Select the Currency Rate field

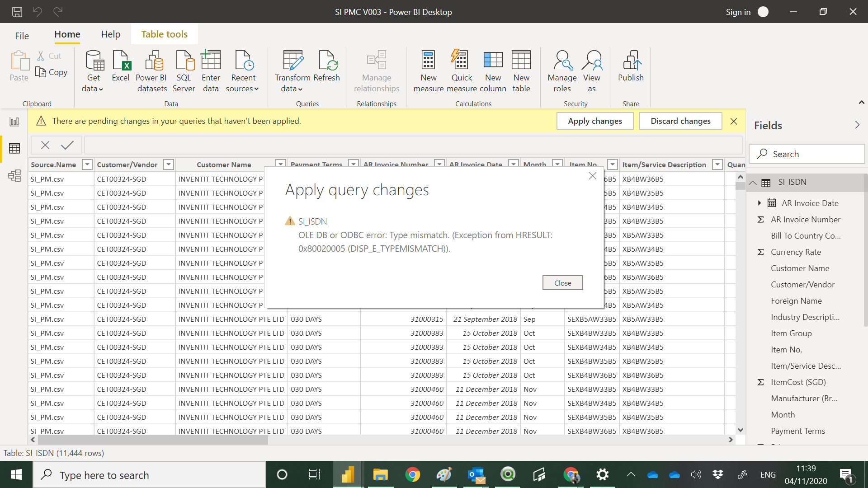coord(796,252)
